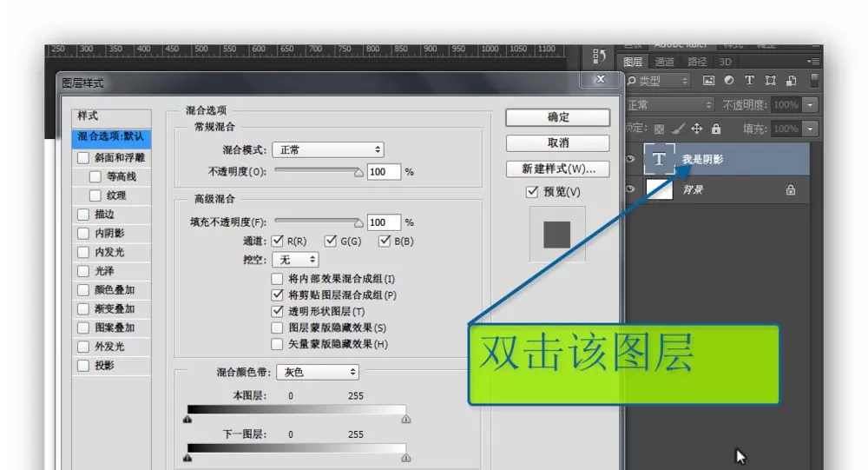
Task: Check 将内部效果混合成组(I)
Action: point(277,279)
